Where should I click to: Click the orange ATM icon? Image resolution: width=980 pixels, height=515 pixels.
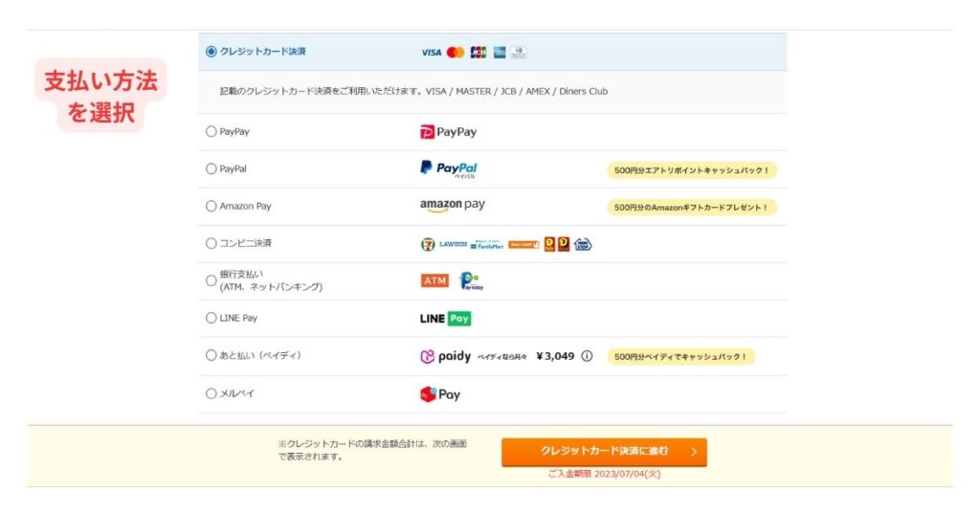[435, 280]
